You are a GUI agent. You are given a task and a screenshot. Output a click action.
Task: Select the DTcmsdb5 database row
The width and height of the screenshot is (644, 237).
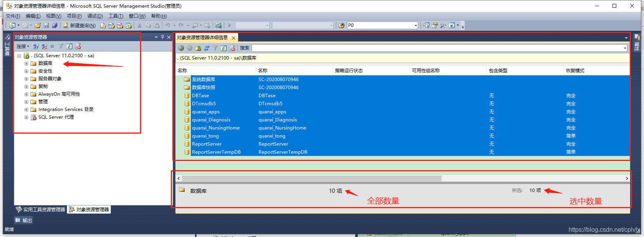(x=402, y=104)
